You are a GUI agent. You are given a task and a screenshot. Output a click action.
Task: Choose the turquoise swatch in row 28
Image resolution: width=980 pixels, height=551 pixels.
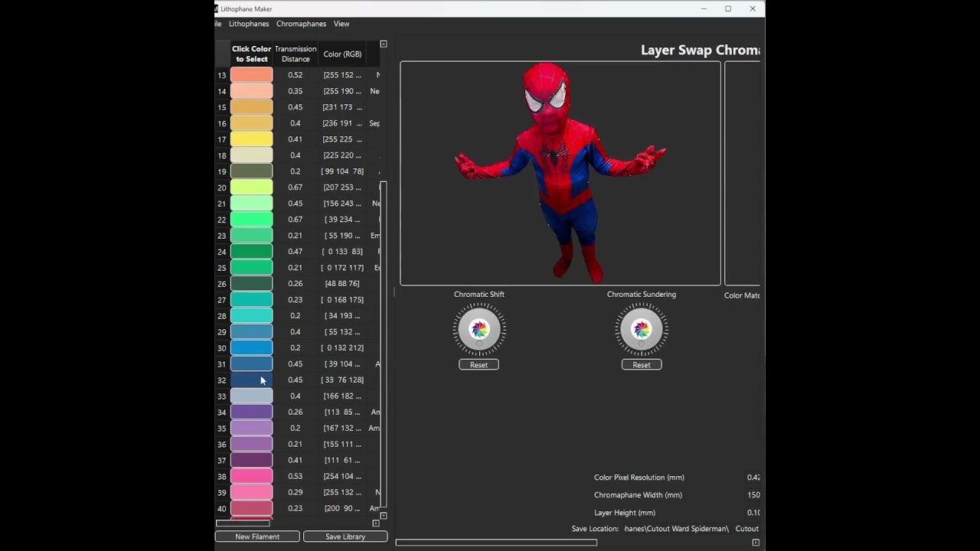(x=251, y=316)
